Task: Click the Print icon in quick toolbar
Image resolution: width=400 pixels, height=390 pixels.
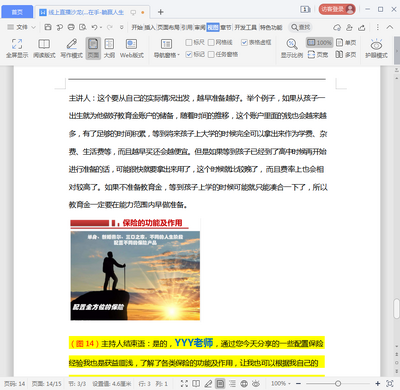Action: point(71,27)
